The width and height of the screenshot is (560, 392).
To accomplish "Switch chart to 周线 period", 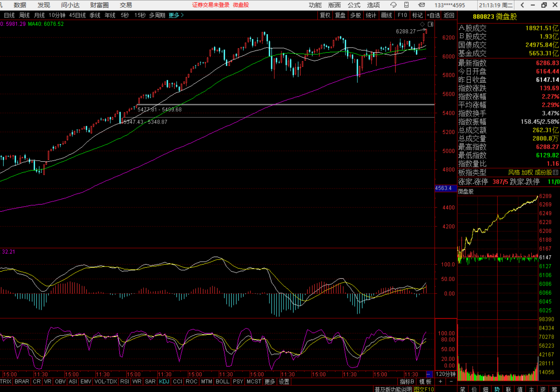I will [24, 15].
